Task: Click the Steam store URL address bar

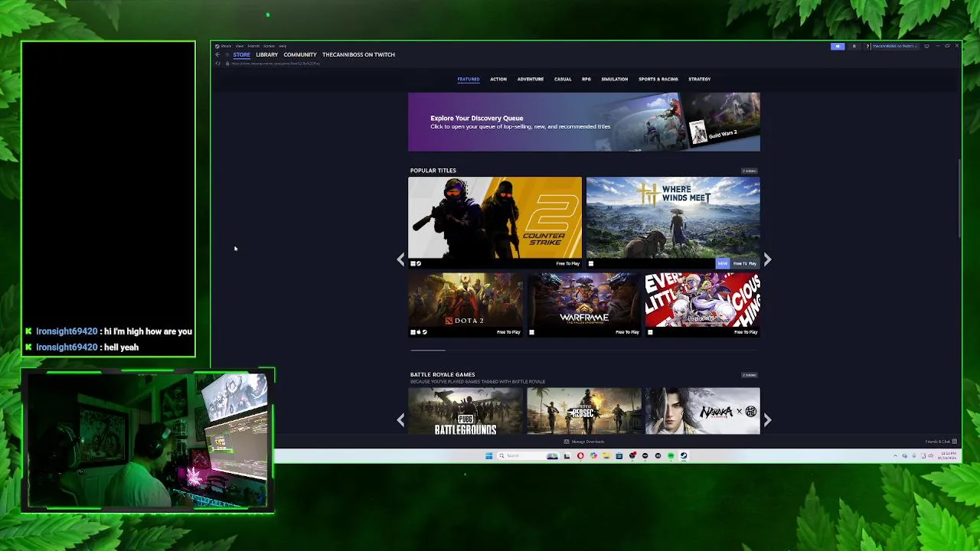Action: point(276,64)
